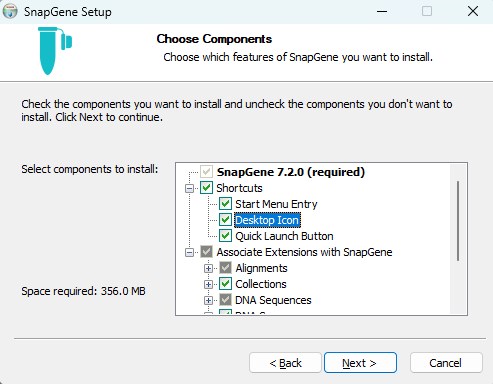Click the SnapGene test tube logo
493x384 pixels.
click(55, 51)
